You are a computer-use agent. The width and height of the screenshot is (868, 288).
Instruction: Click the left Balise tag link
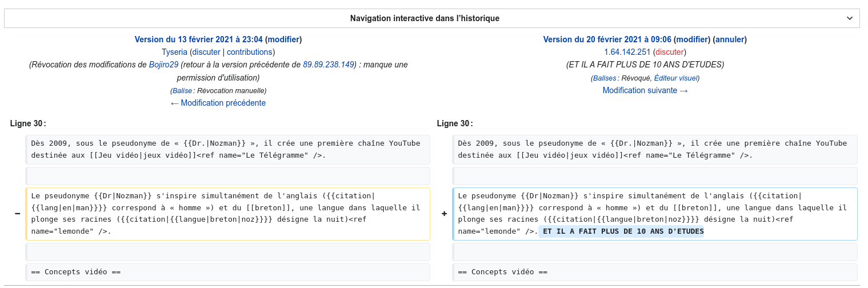[x=182, y=90]
